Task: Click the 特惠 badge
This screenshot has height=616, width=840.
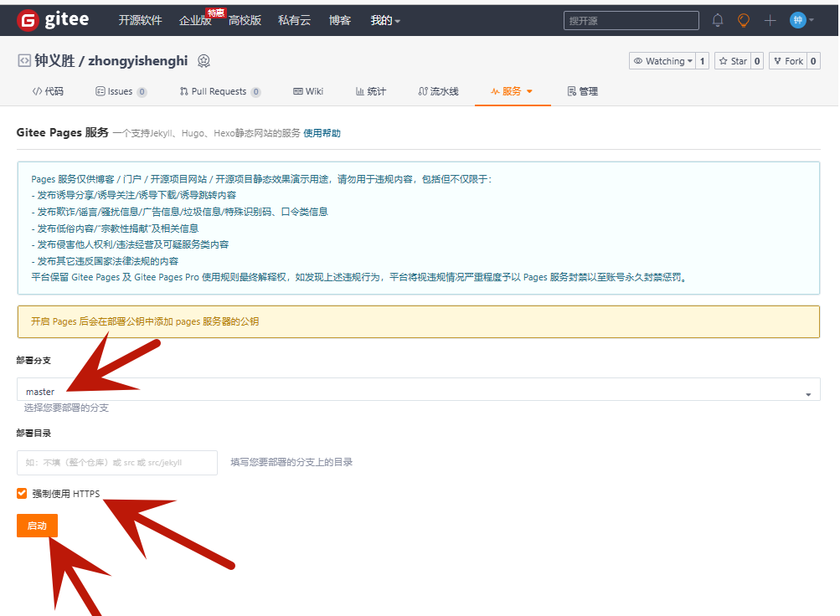Action: point(215,13)
